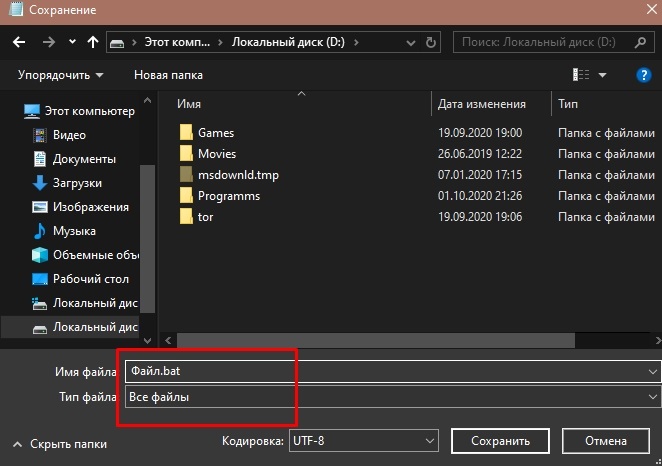662x466 pixels.
Task: Expand the Тип файла dropdown
Action: [390, 397]
